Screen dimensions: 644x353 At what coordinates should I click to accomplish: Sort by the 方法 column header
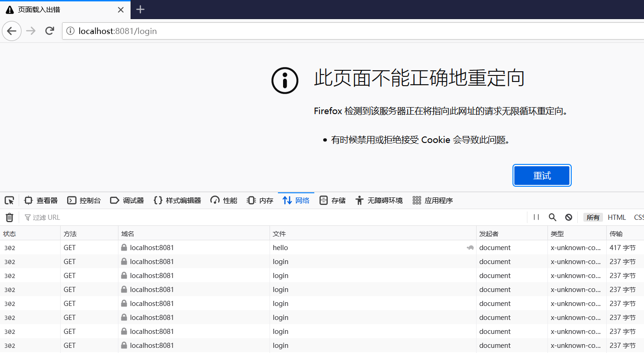pos(89,234)
